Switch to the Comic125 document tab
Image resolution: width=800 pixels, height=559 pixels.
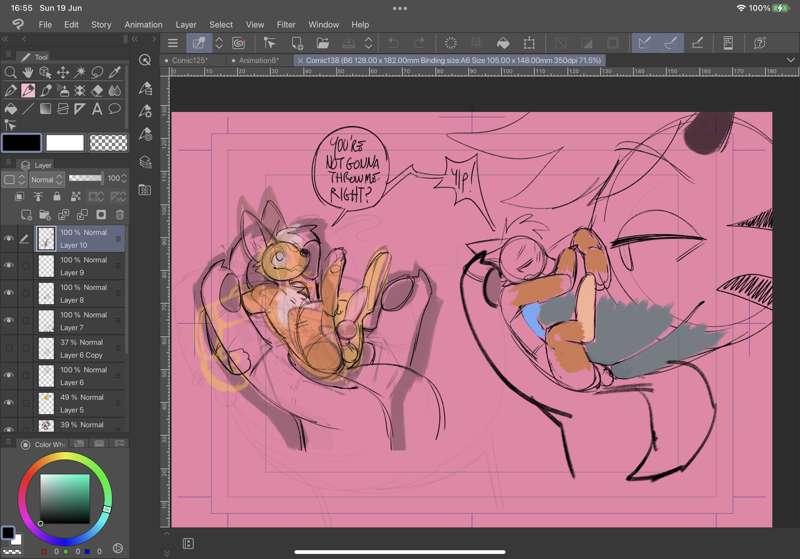click(x=189, y=60)
